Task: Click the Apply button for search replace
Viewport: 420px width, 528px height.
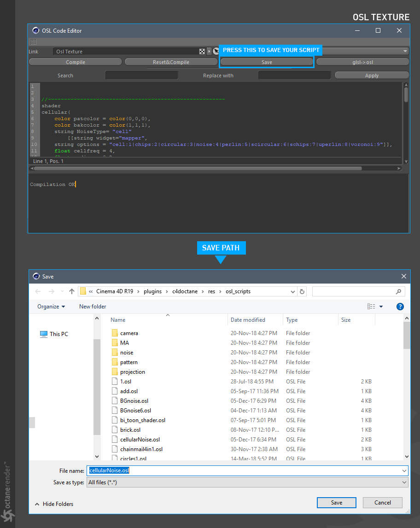Action: click(x=372, y=75)
